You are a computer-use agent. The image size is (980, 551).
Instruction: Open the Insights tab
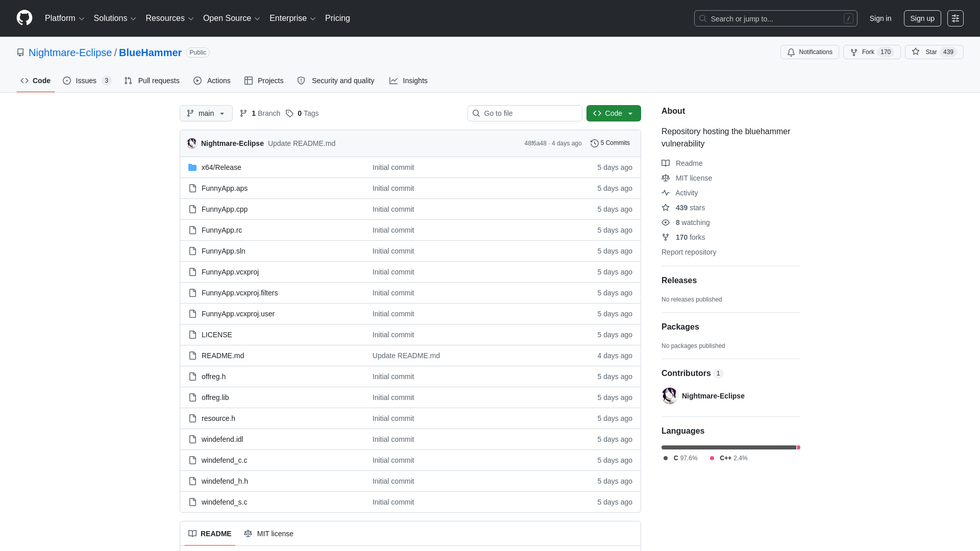(x=408, y=81)
